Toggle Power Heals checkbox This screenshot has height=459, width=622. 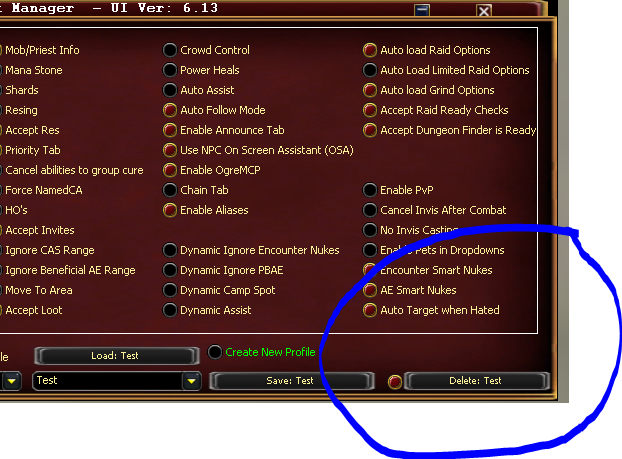click(170, 70)
